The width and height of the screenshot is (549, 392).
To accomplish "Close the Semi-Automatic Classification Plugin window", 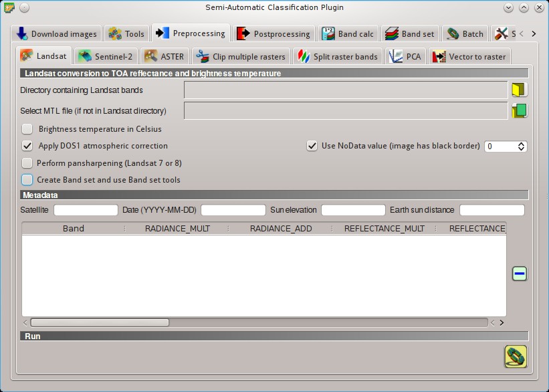I will coord(539,8).
